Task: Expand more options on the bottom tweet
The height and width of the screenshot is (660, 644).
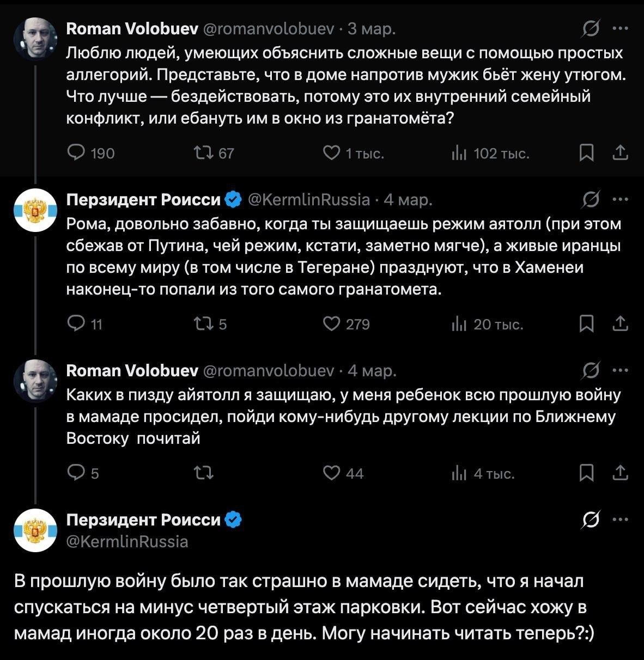Action: coord(621,520)
